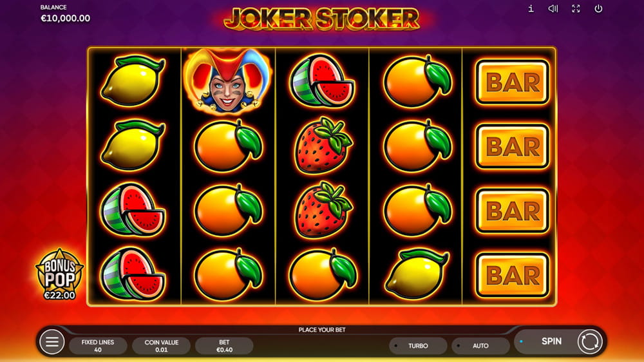Viewport: 644px width, 362px height.
Task: Mute the game sound
Action: pos(553,8)
